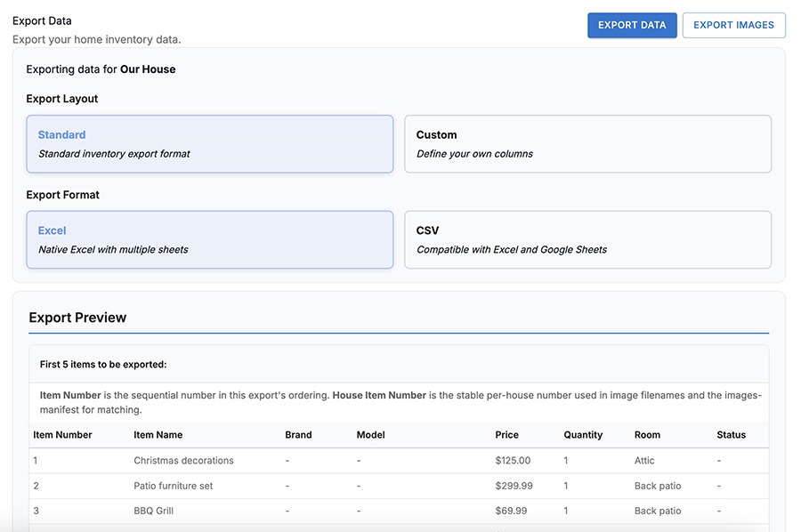Click the Brand column header
The image size is (801, 532).
click(296, 435)
